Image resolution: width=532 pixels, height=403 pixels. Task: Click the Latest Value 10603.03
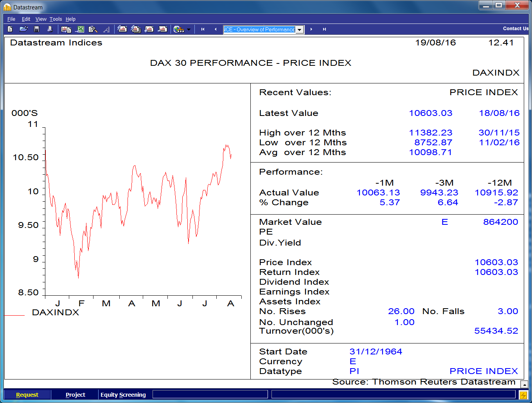pos(431,113)
